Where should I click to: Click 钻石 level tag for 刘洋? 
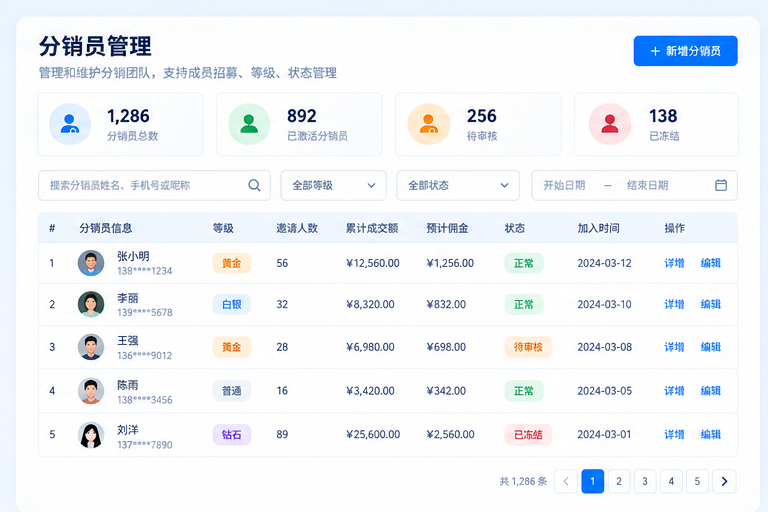pos(232,435)
